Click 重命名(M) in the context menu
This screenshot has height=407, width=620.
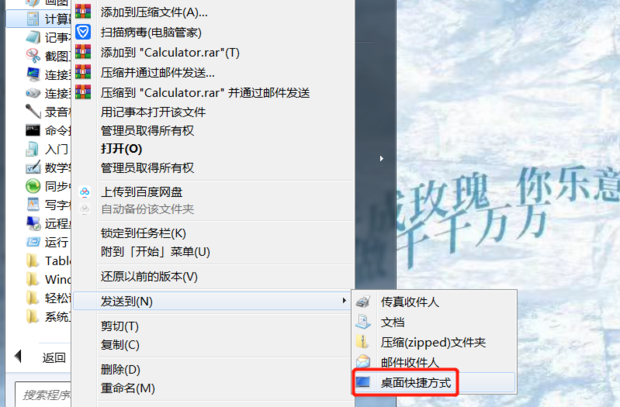click(x=128, y=388)
